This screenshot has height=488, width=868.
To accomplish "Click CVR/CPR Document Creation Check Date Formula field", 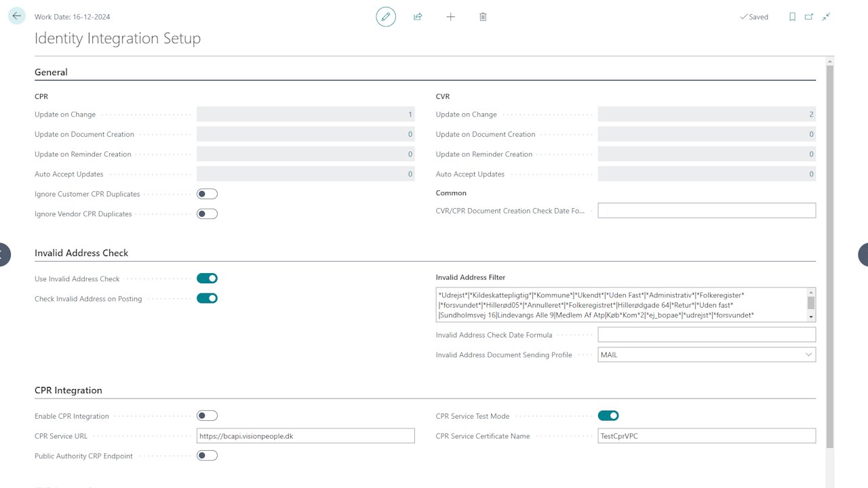I will [x=707, y=211].
